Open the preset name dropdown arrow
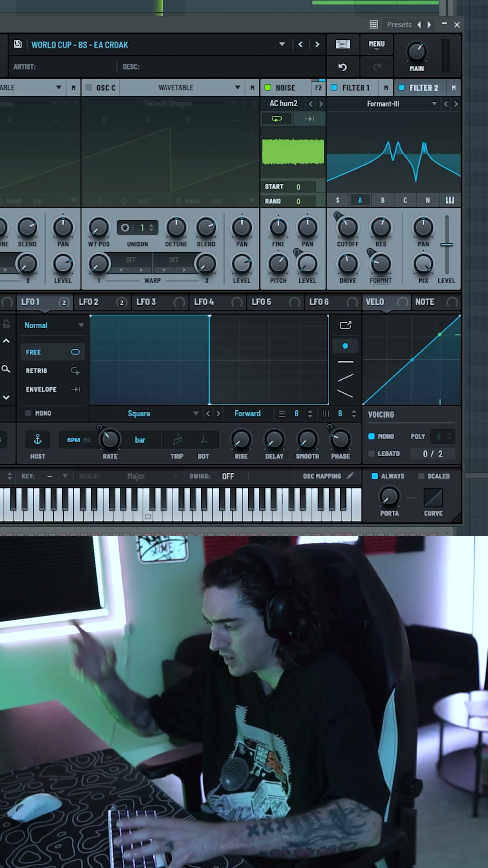This screenshot has height=868, width=488. tap(282, 44)
